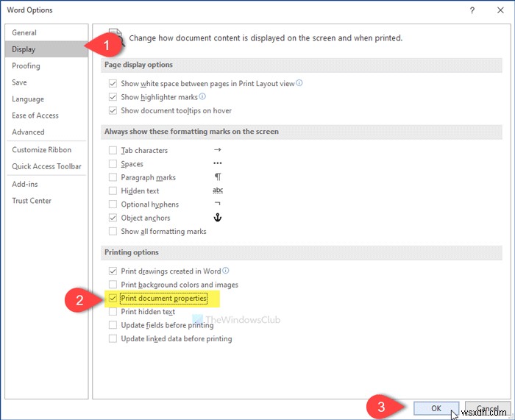Enable Update linked data before printing
This screenshot has height=420, width=515.
click(113, 338)
